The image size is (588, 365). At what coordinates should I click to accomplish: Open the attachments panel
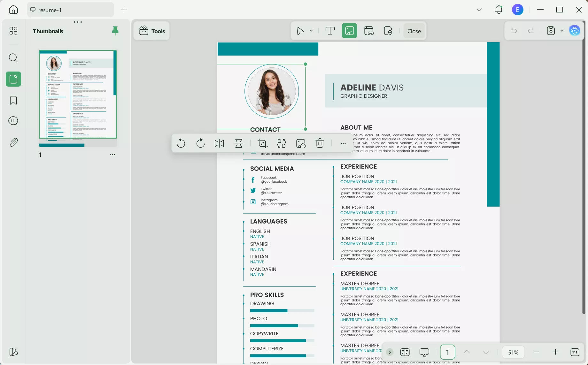tap(13, 142)
